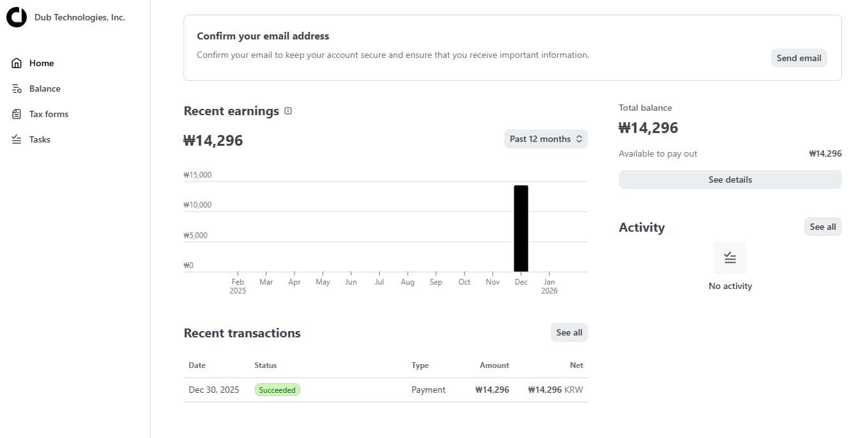Click the December bar on the earnings chart
Viewport: 868px width, 438px height.
521,228
